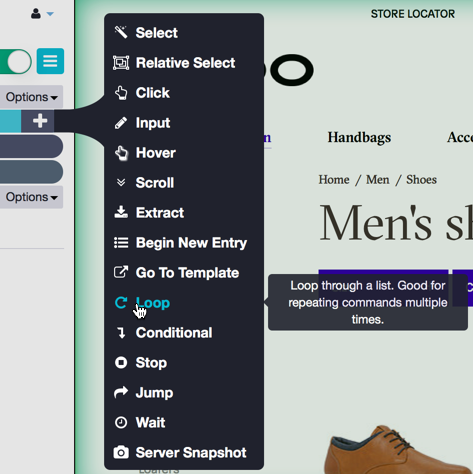473x474 pixels.
Task: Open the teal hamburger menu button
Action: 50,61
